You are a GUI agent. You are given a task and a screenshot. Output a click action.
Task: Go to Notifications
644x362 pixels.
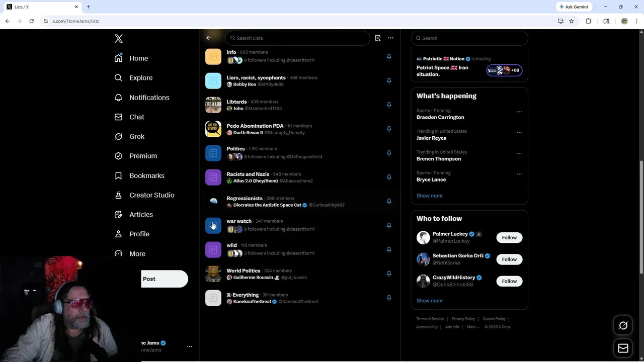coord(142,98)
